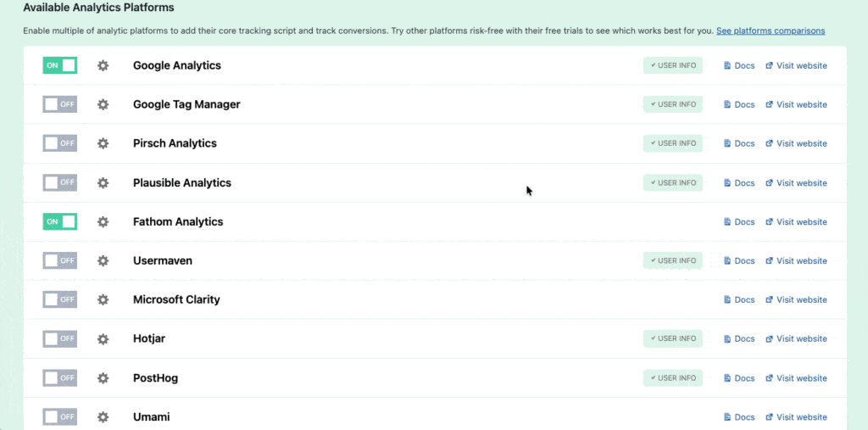Click USER INFO badge for PostHog
Screen dimensions: 868x430
[672, 378]
